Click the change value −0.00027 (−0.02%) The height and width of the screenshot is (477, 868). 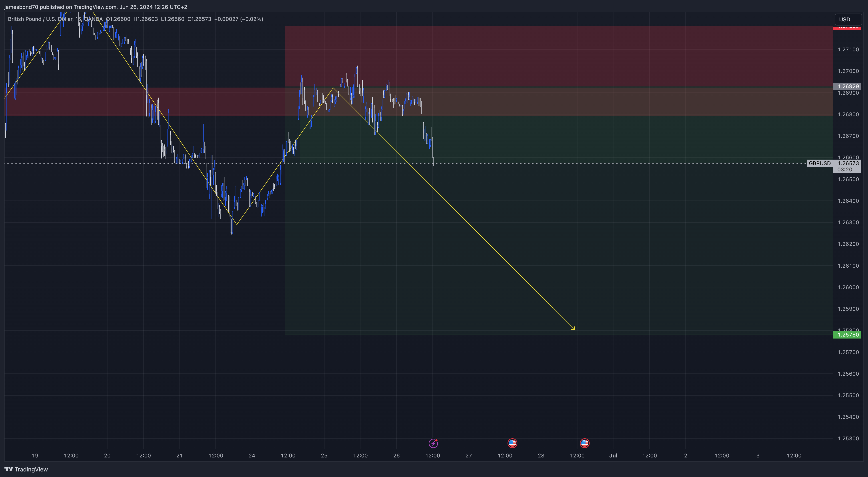click(239, 19)
